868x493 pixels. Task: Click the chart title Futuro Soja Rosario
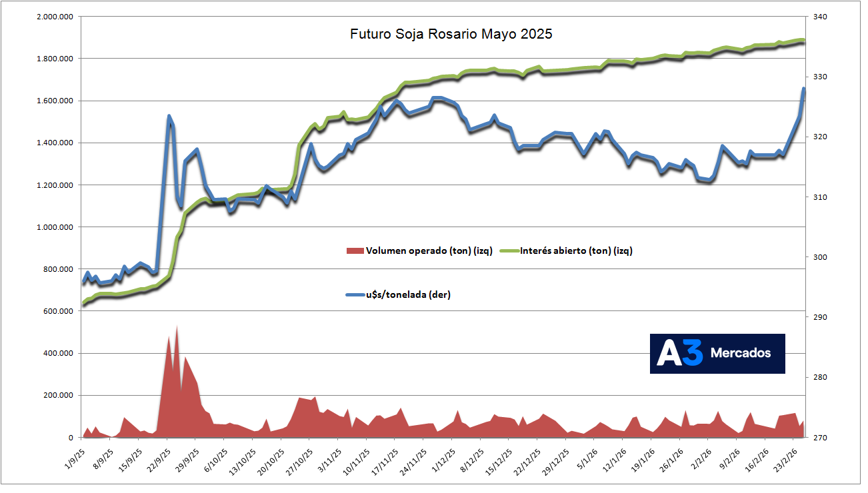[451, 34]
